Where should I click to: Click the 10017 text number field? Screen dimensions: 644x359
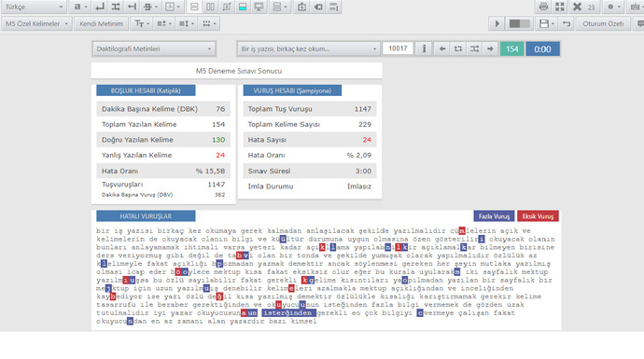pyautogui.click(x=398, y=48)
